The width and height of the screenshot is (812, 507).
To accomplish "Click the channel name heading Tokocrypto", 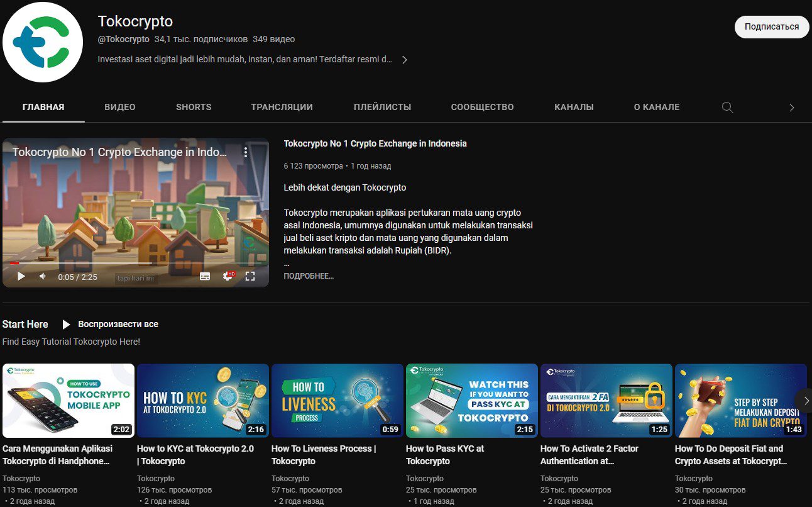I will point(135,21).
